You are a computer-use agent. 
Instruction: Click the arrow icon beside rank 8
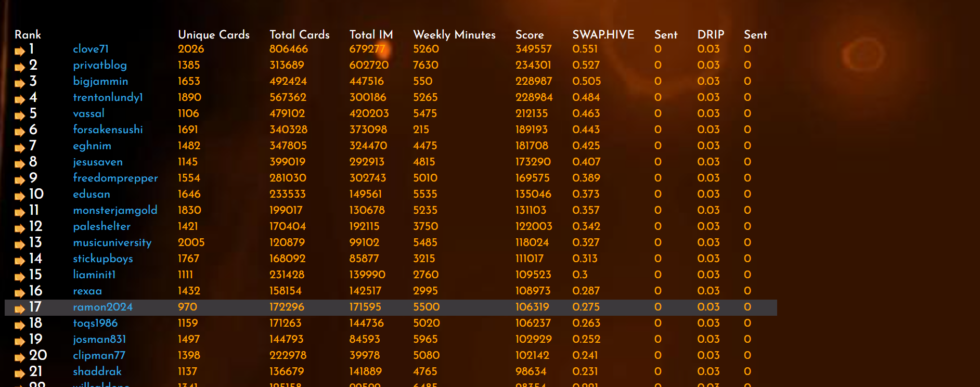click(x=20, y=164)
